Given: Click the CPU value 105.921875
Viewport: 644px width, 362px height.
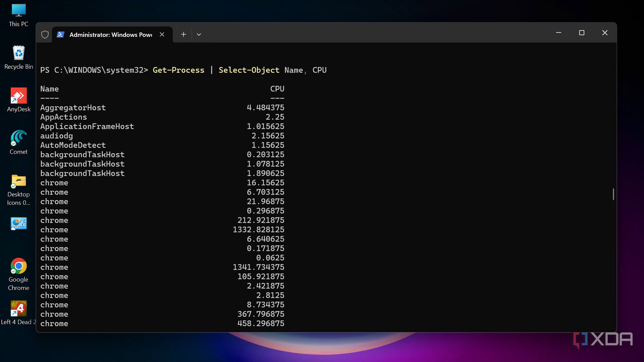Looking at the screenshot, I should tap(261, 277).
